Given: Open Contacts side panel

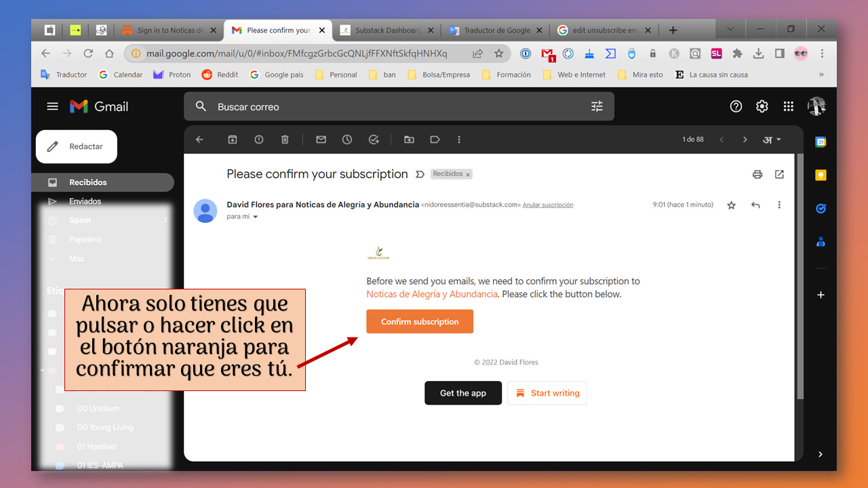Looking at the screenshot, I should click(821, 241).
